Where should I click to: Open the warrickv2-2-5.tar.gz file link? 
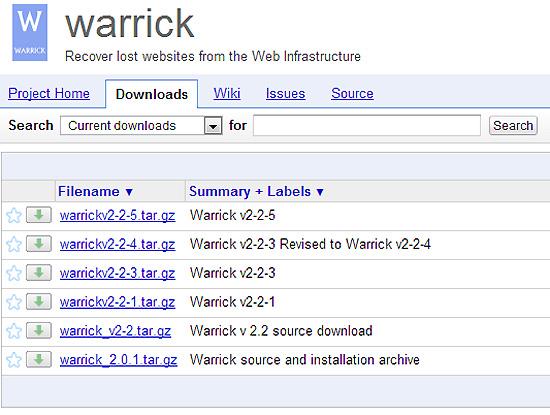[x=117, y=215]
